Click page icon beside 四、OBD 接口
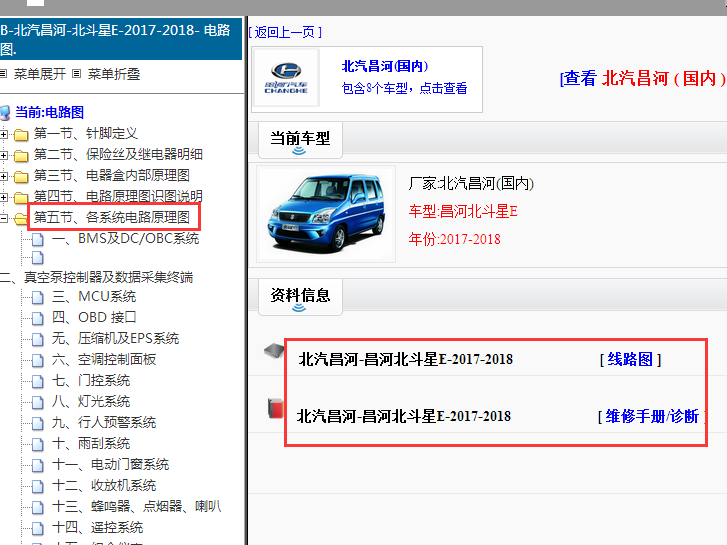The width and height of the screenshot is (727, 545). click(x=38, y=318)
